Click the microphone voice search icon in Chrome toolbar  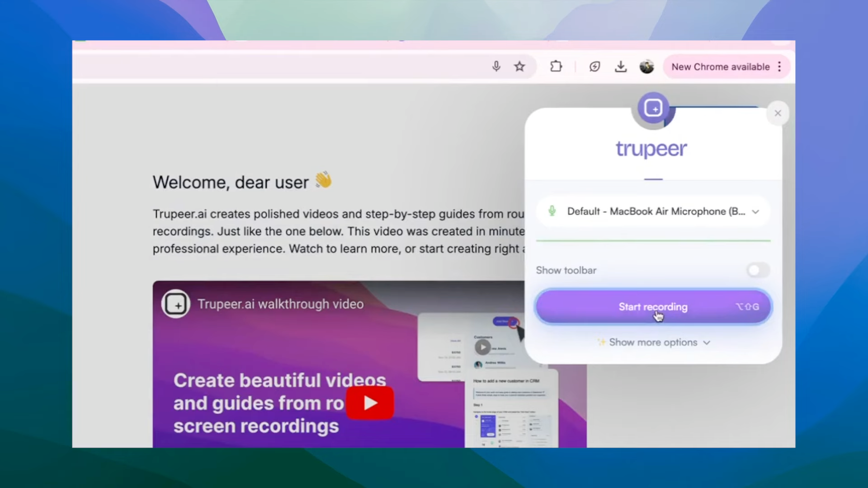pyautogui.click(x=496, y=66)
